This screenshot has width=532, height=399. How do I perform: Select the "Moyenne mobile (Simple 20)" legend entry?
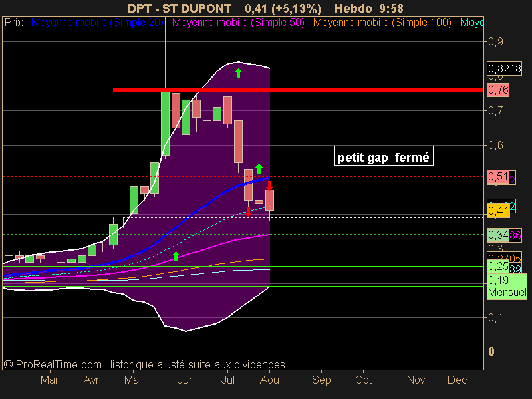point(97,23)
